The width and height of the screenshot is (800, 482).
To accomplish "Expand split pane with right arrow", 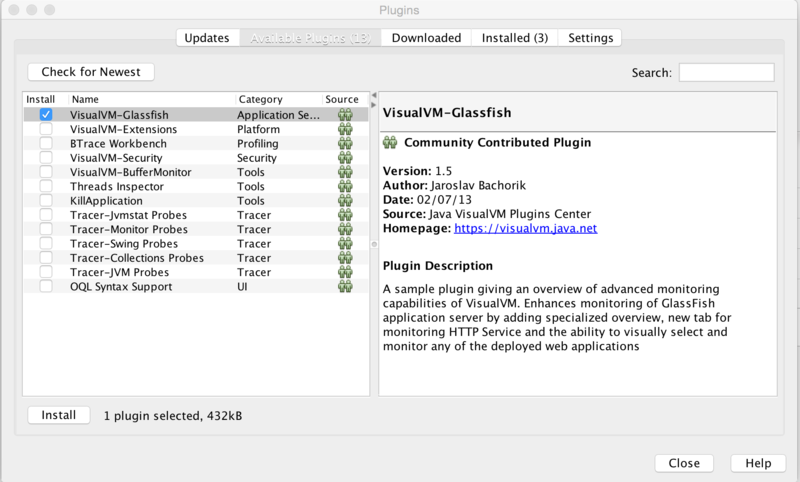I will [374, 105].
